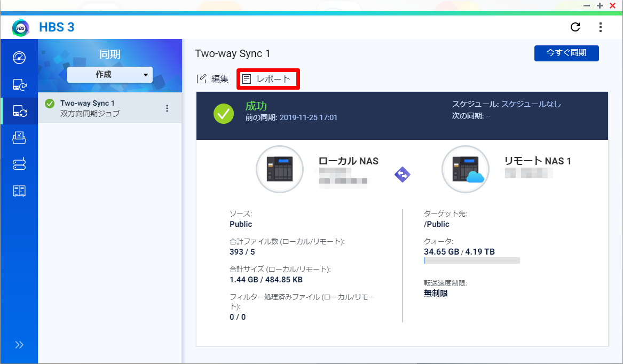This screenshot has height=364, width=623.
Task: Click the ローカル NAS device image
Action: [280, 169]
